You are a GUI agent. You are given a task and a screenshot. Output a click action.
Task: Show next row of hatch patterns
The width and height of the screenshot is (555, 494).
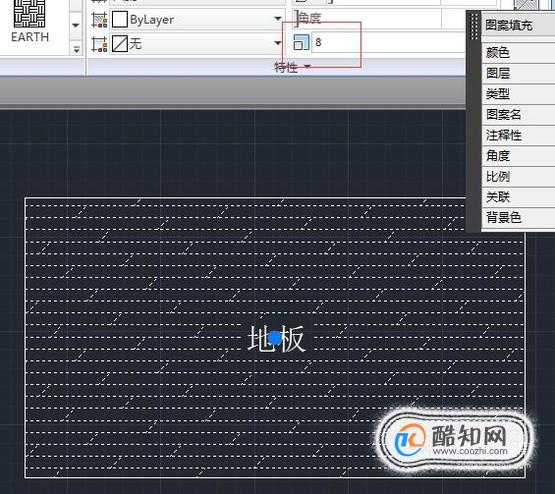click(x=75, y=25)
